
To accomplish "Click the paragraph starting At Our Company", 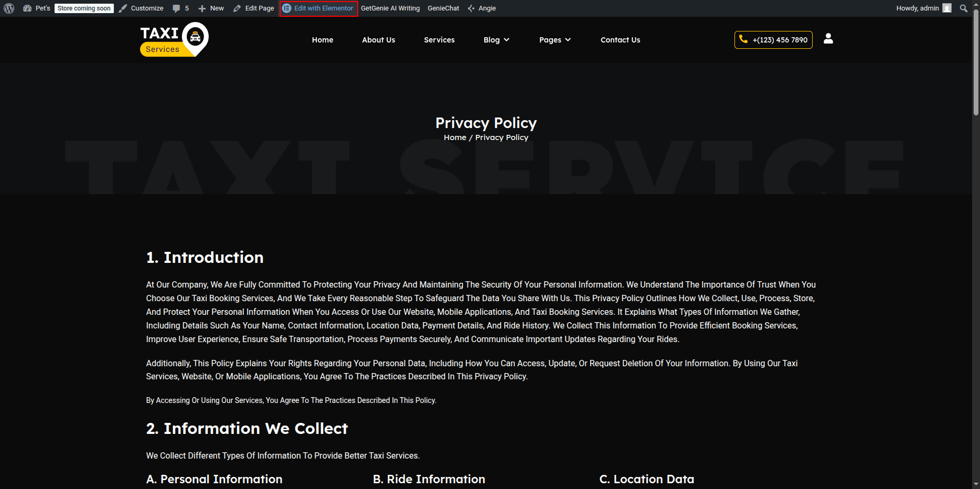I will [x=481, y=312].
